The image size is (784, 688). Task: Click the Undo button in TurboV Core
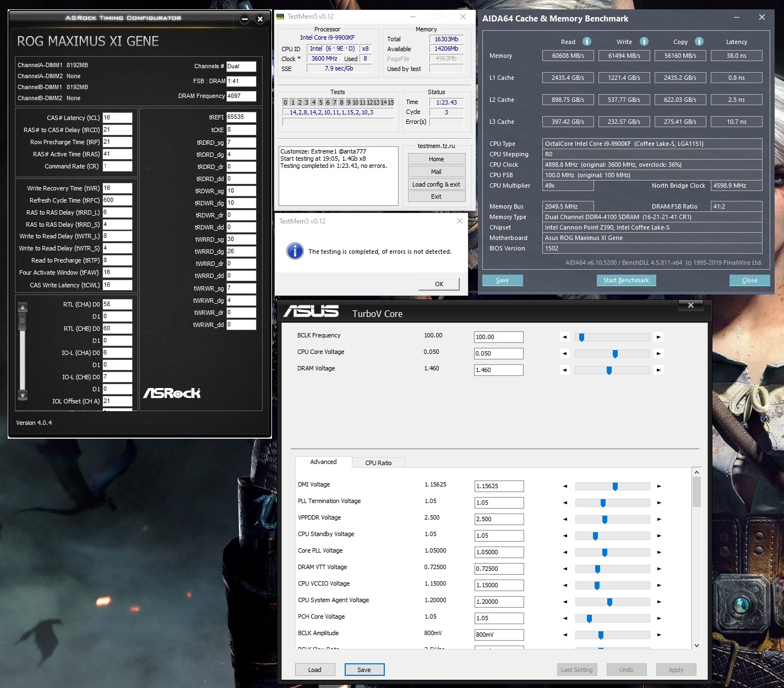point(627,670)
